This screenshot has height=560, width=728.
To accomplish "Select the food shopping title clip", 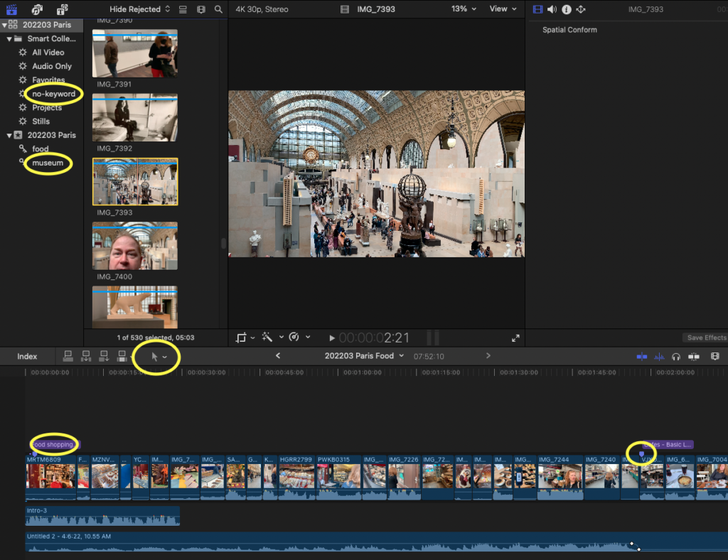I will (x=55, y=444).
